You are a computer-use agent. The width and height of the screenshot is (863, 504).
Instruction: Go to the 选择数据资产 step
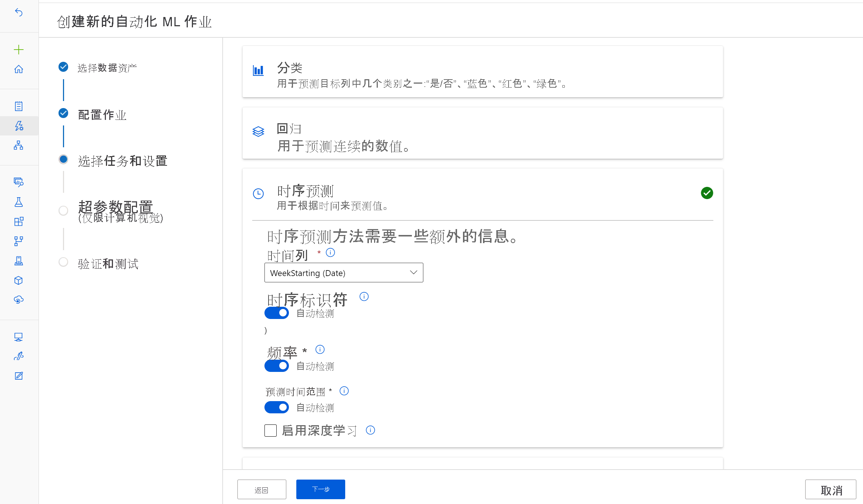click(107, 68)
